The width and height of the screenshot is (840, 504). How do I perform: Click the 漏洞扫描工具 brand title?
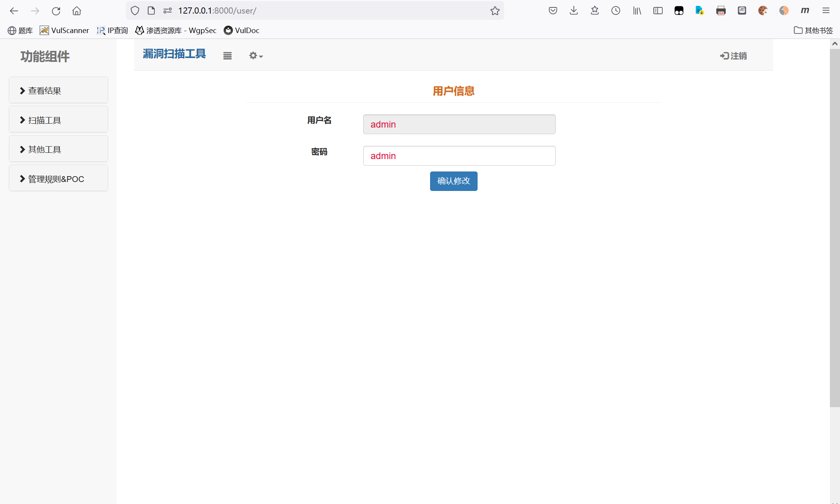[174, 54]
